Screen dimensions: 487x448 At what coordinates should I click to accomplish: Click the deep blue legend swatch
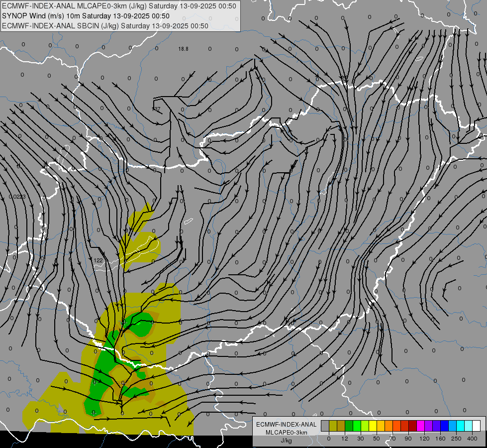445,426
